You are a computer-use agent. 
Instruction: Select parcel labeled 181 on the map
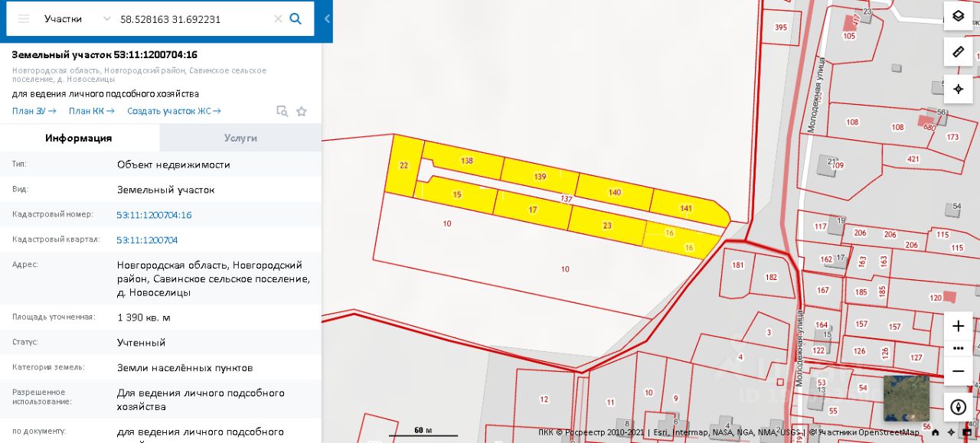737,266
